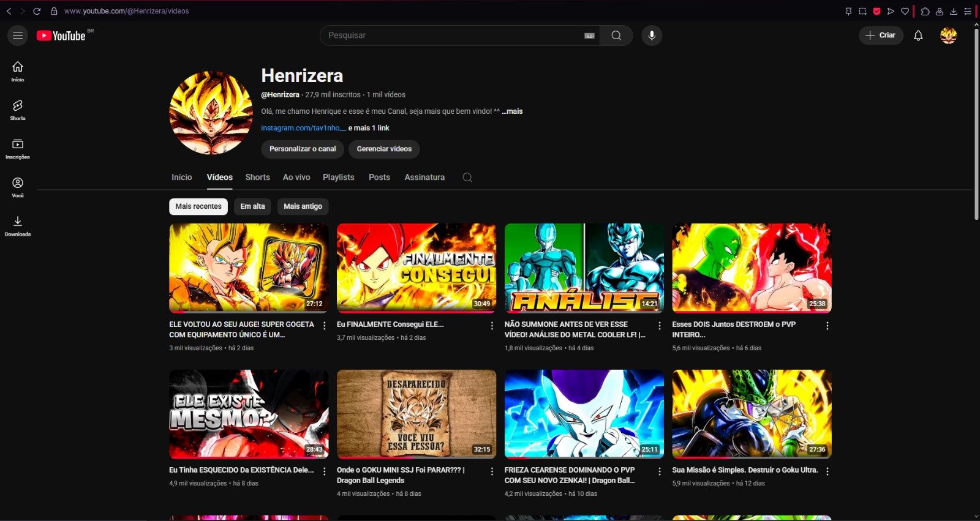Click the magnifier search button
Image resolution: width=980 pixels, height=521 pixels.
(x=616, y=36)
